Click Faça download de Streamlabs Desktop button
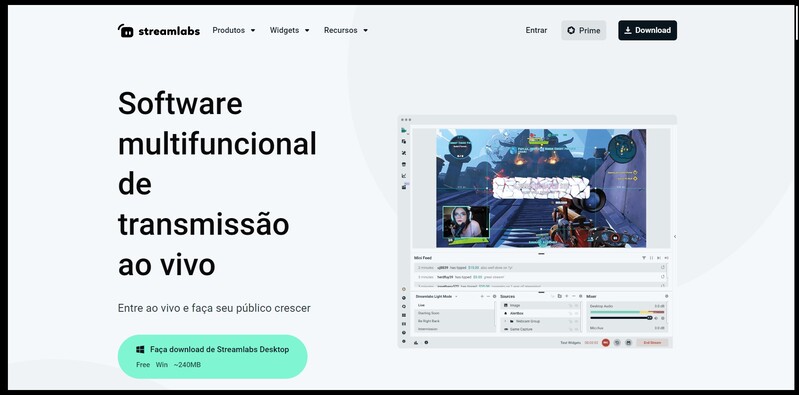This screenshot has height=395, width=799. point(212,357)
